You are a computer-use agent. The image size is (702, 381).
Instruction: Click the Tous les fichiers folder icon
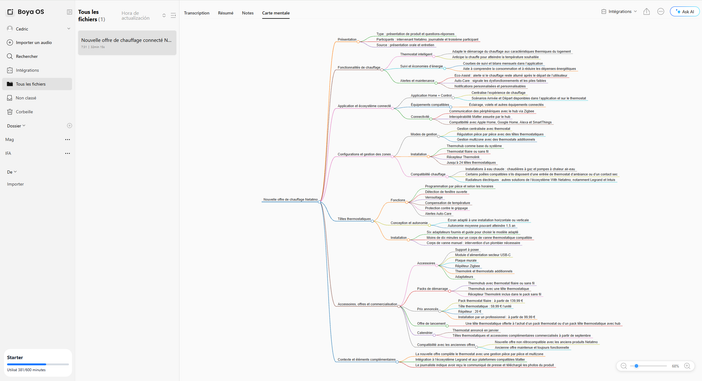[x=10, y=84]
